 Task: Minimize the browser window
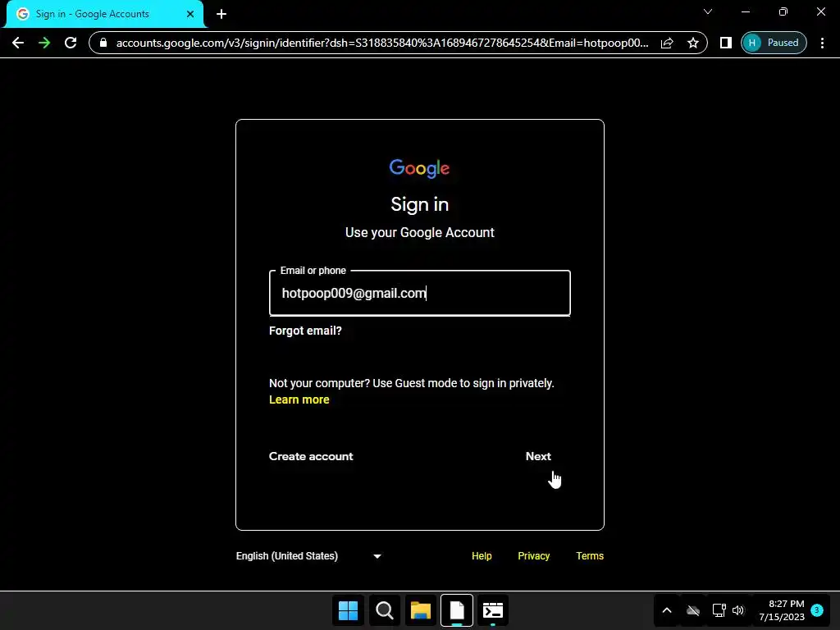746,11
